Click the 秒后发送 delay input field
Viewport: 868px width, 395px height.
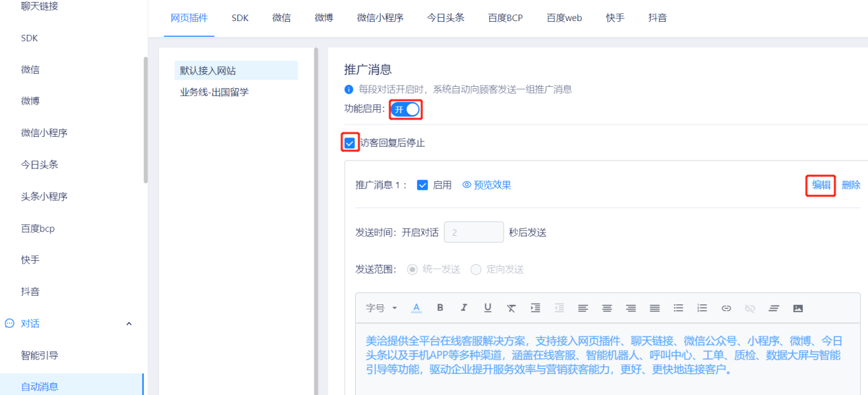473,232
